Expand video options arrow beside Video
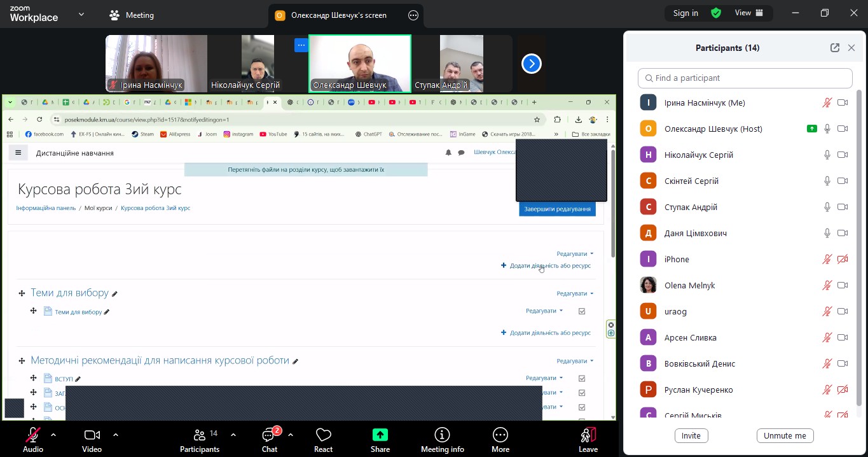The width and height of the screenshot is (868, 457). pos(116,435)
